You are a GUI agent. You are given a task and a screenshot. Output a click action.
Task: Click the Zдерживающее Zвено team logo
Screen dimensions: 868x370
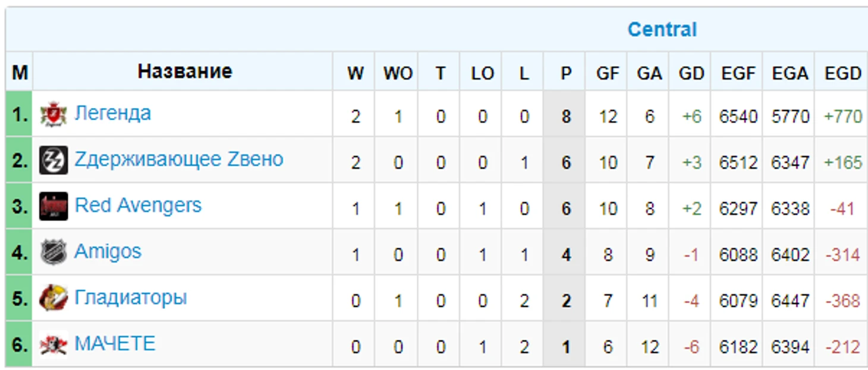54,160
